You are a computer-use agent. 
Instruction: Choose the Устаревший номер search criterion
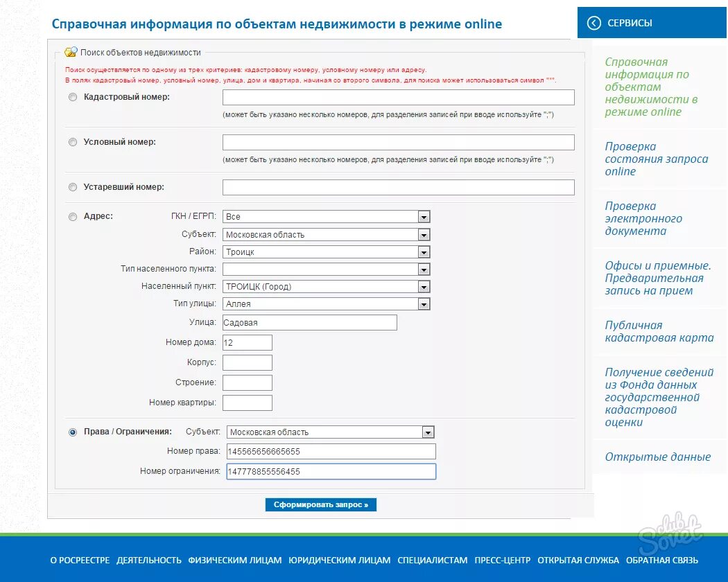[72, 186]
